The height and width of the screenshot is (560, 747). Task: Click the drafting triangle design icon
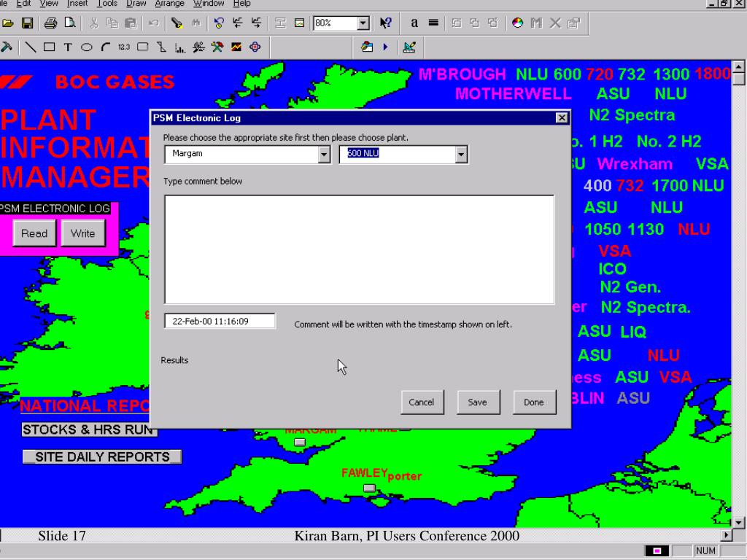click(409, 47)
